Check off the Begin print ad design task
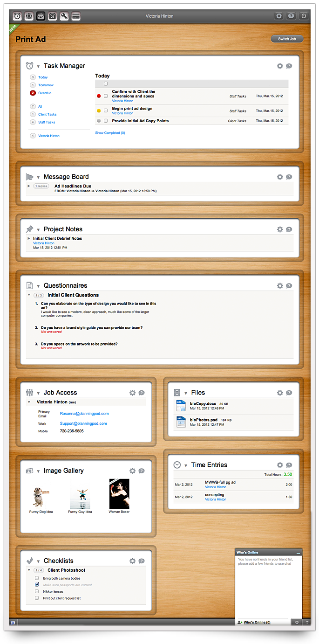The image size is (319, 644). pyautogui.click(x=106, y=111)
